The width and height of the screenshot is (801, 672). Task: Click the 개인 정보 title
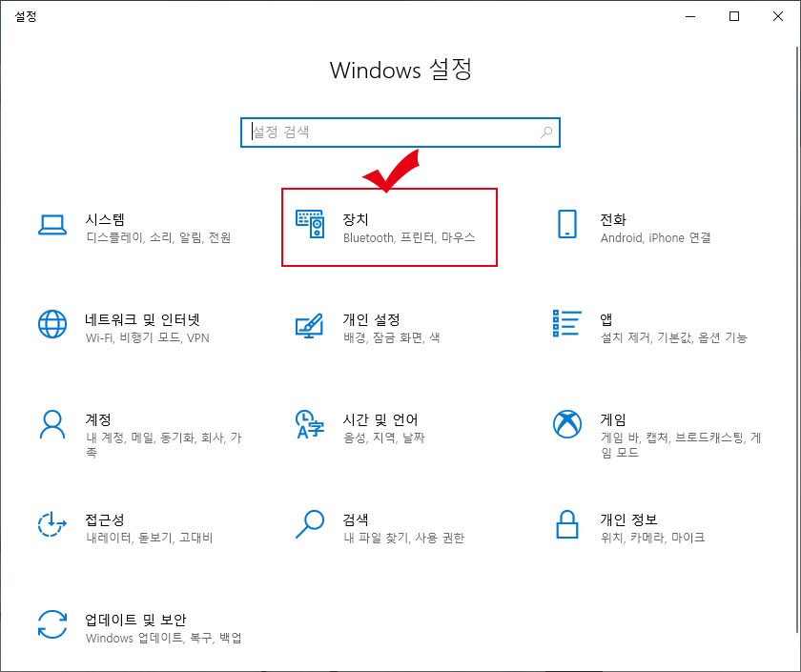pos(628,519)
